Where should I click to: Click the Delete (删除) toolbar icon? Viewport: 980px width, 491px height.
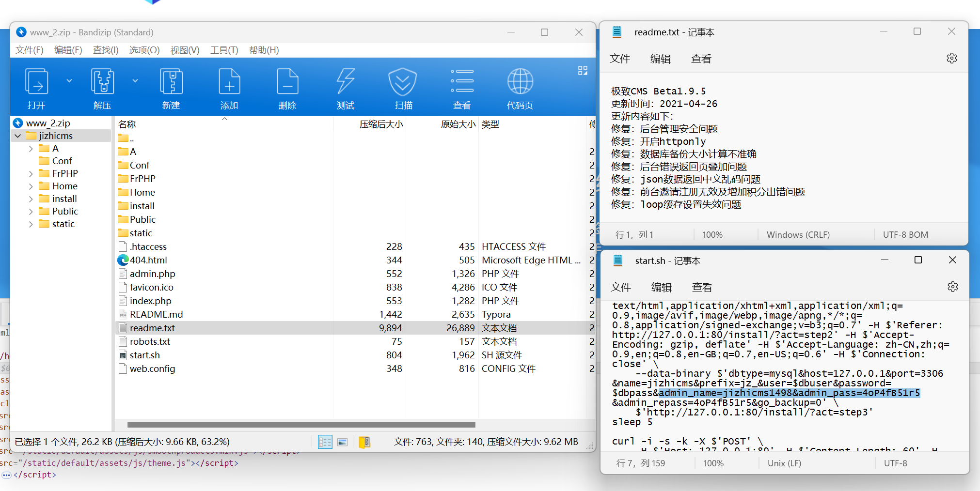coord(287,82)
